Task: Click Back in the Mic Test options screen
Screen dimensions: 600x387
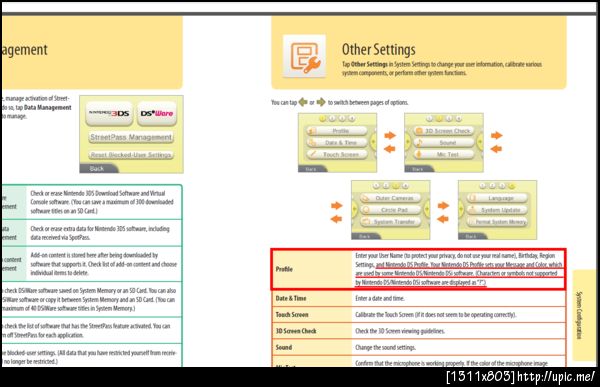Action: [419, 169]
